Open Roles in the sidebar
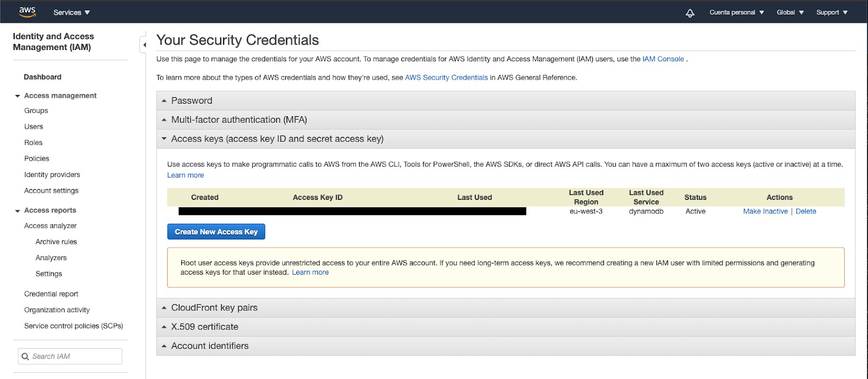This screenshot has width=868, height=379. (x=33, y=143)
